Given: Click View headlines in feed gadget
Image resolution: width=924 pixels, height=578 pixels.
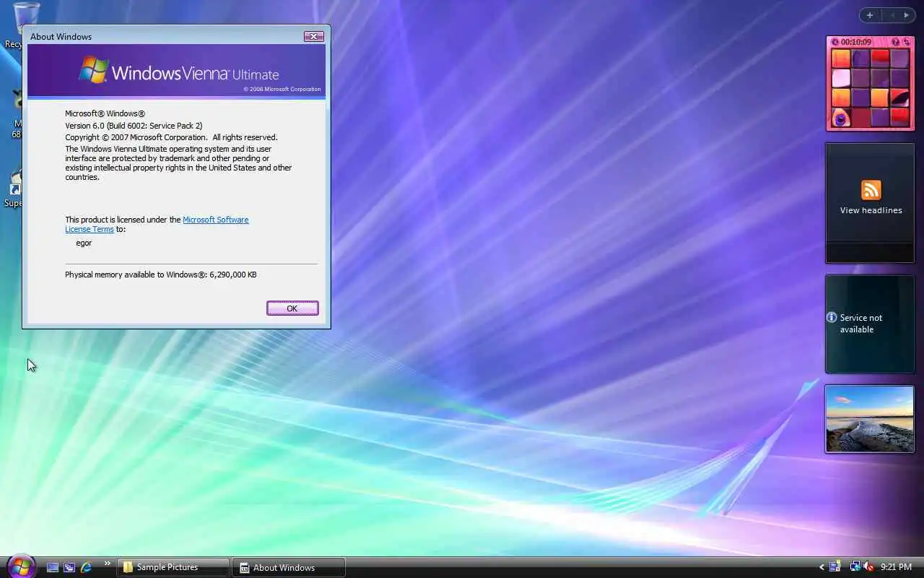Looking at the screenshot, I should (871, 210).
